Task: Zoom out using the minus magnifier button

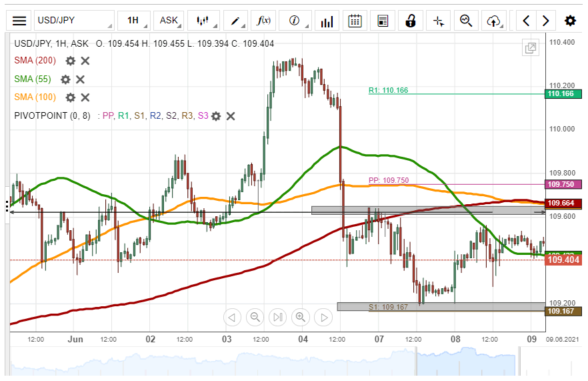Action: 255,318
